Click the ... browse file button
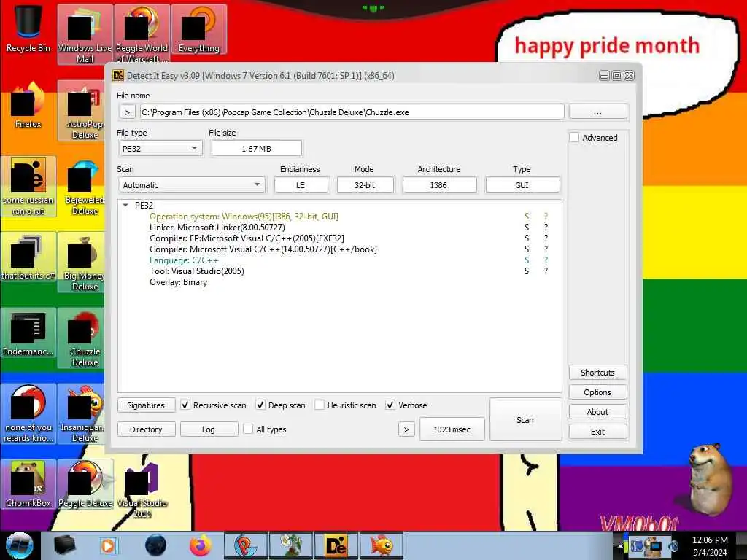The image size is (747, 560). [x=598, y=112]
